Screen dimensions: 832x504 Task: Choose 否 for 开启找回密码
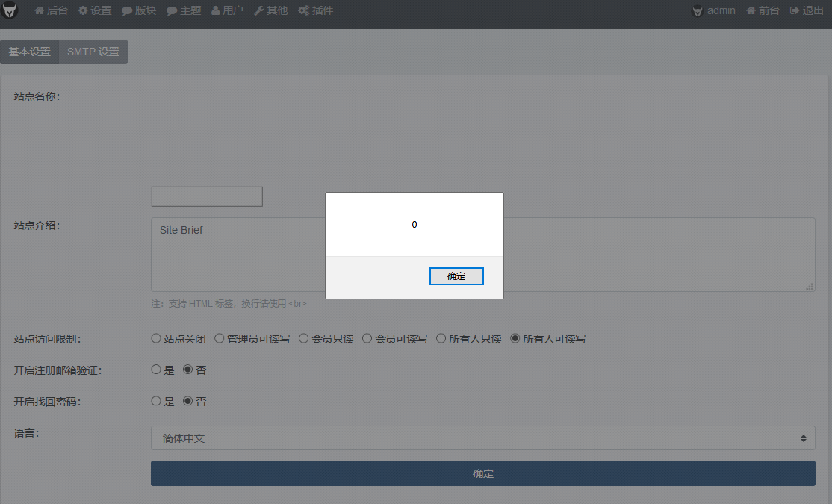tap(187, 401)
